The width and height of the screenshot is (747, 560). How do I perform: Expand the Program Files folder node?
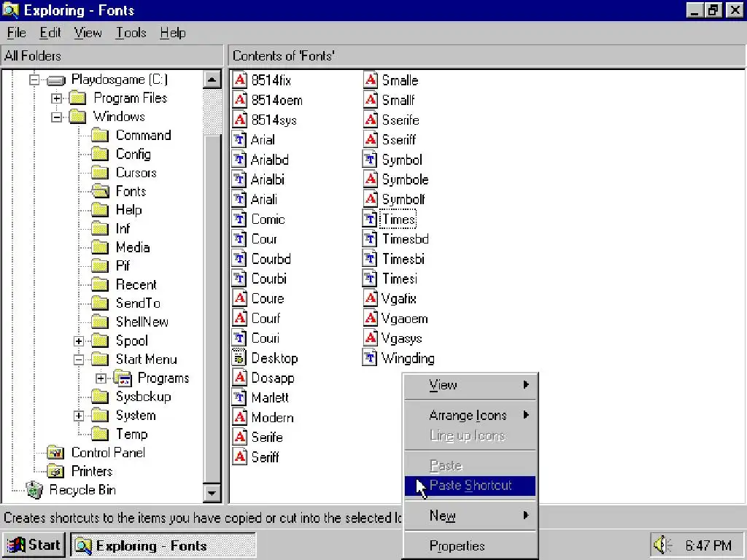[56, 98]
